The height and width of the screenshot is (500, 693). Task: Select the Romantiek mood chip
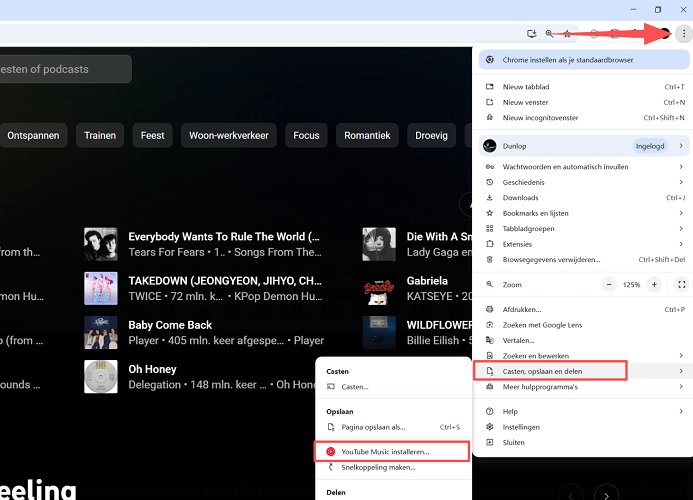(367, 135)
